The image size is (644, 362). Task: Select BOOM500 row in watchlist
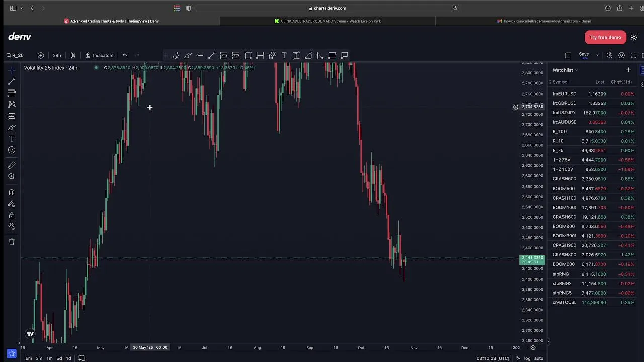pyautogui.click(x=594, y=189)
